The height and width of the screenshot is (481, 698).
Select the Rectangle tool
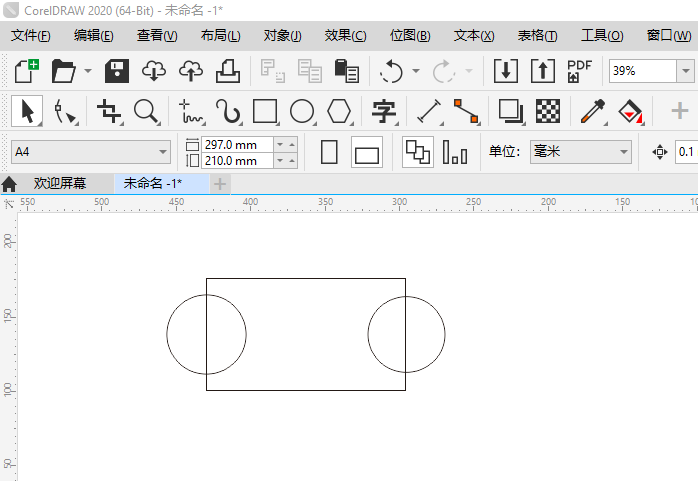pos(265,111)
